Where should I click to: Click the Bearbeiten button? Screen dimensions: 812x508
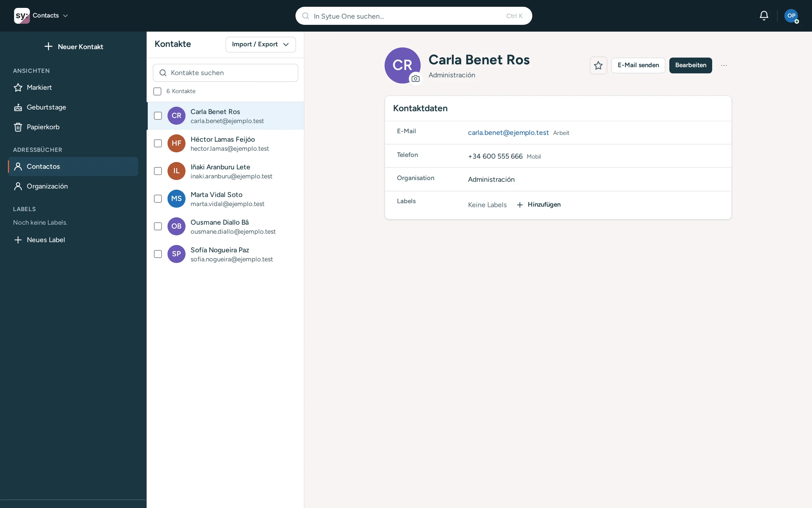click(x=690, y=65)
